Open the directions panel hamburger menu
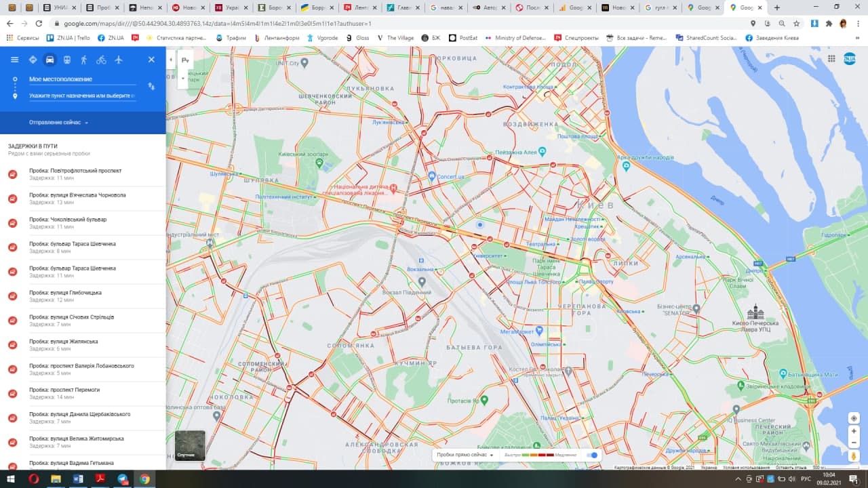 pos(14,60)
